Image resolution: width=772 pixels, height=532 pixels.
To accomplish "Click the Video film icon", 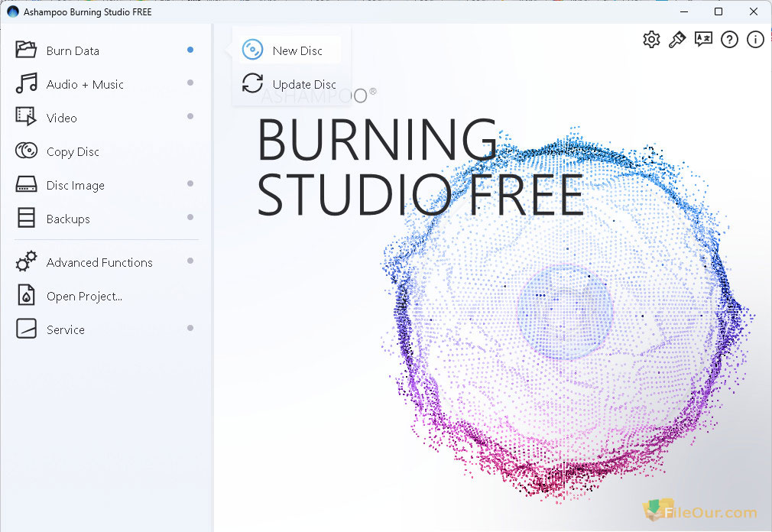I will click(26, 117).
